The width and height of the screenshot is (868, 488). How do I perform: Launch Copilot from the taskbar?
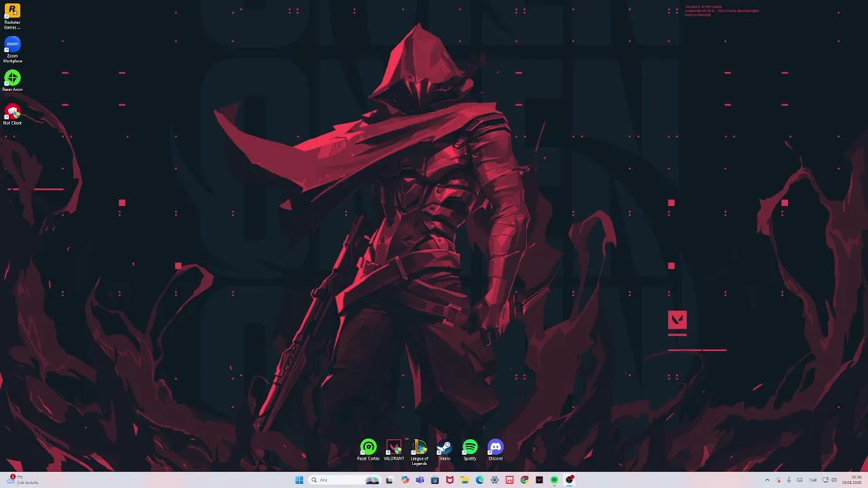tap(405, 480)
